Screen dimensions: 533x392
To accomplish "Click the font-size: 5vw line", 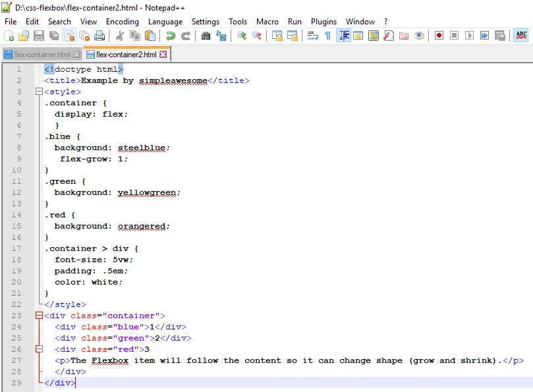I will [x=94, y=260].
